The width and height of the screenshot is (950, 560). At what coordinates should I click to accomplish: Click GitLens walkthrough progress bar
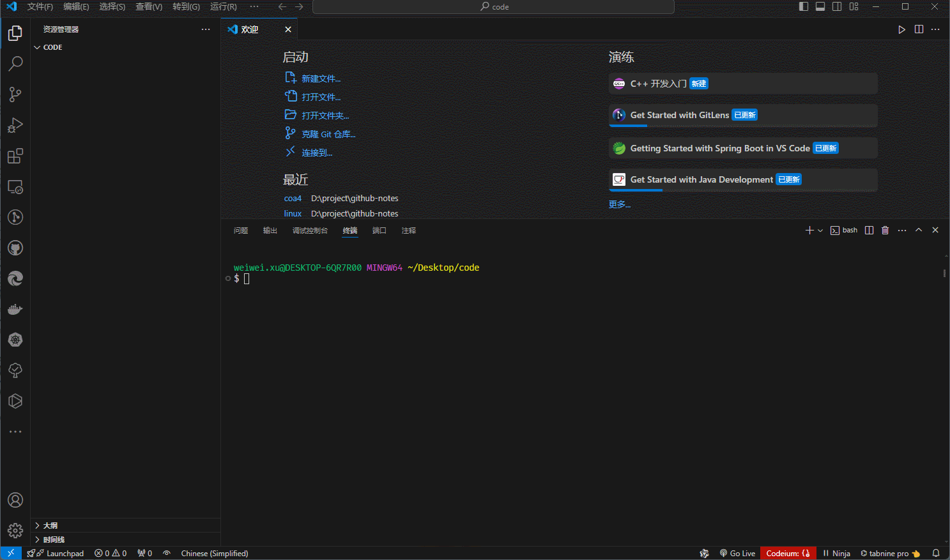coord(628,126)
